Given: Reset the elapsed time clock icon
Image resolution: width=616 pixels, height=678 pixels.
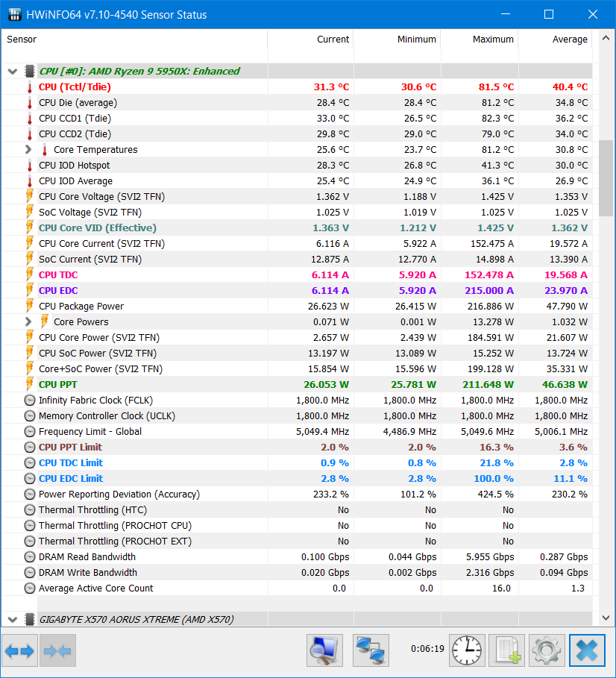Looking at the screenshot, I should tap(467, 650).
